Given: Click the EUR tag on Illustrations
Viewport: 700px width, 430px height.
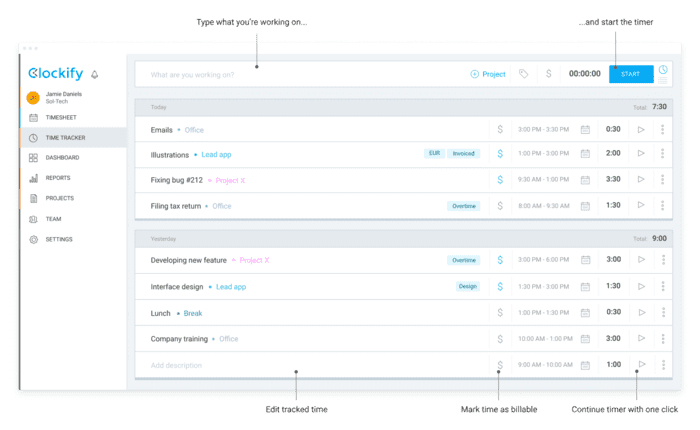Looking at the screenshot, I should [x=434, y=153].
